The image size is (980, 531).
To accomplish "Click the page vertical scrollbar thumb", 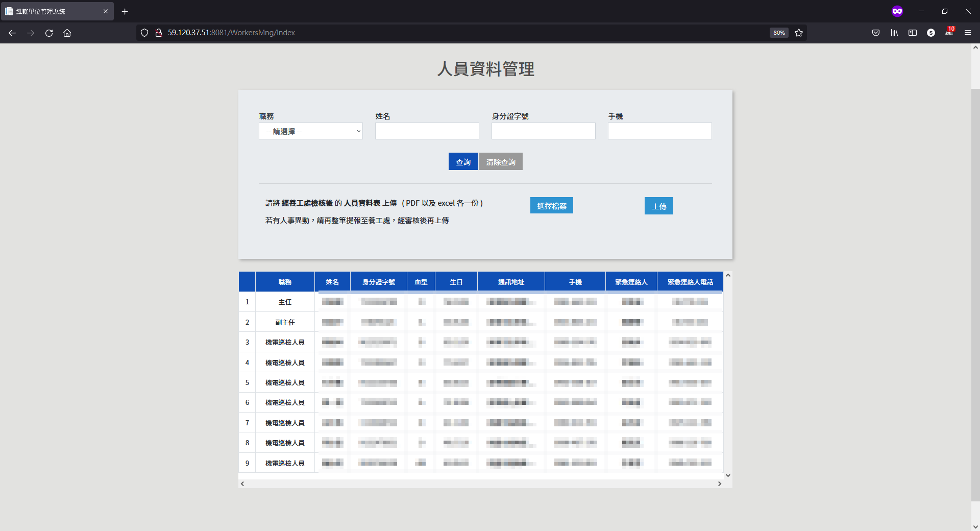I will tap(975, 295).
